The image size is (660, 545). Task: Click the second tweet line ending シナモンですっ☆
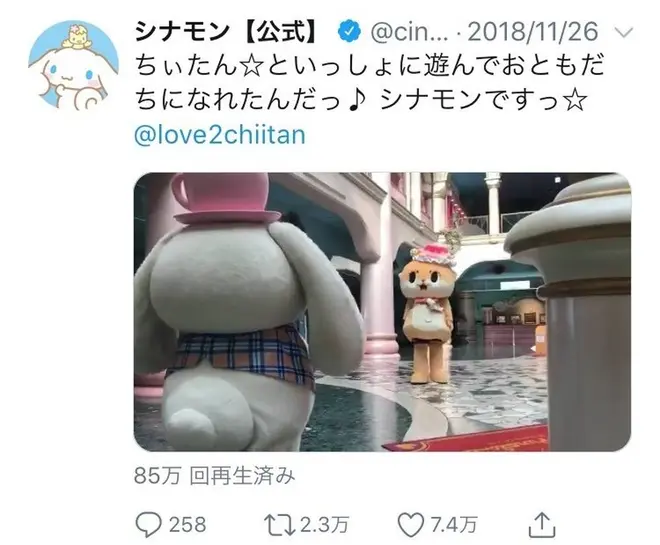(x=361, y=100)
